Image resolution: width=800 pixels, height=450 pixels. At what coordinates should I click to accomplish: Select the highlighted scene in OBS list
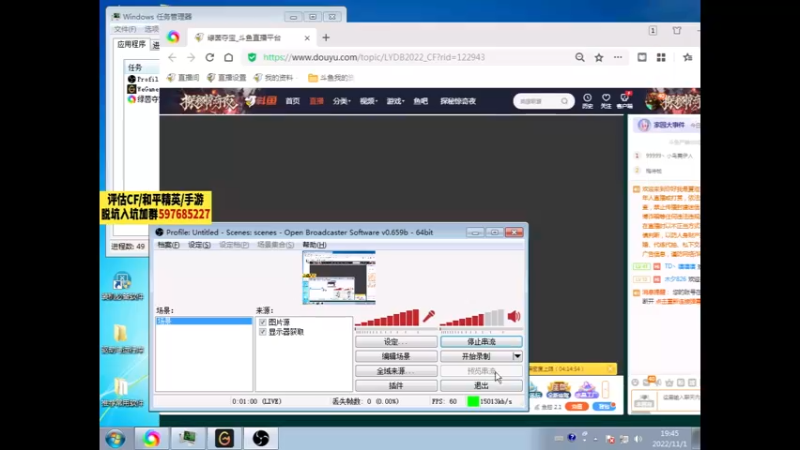[x=204, y=321]
